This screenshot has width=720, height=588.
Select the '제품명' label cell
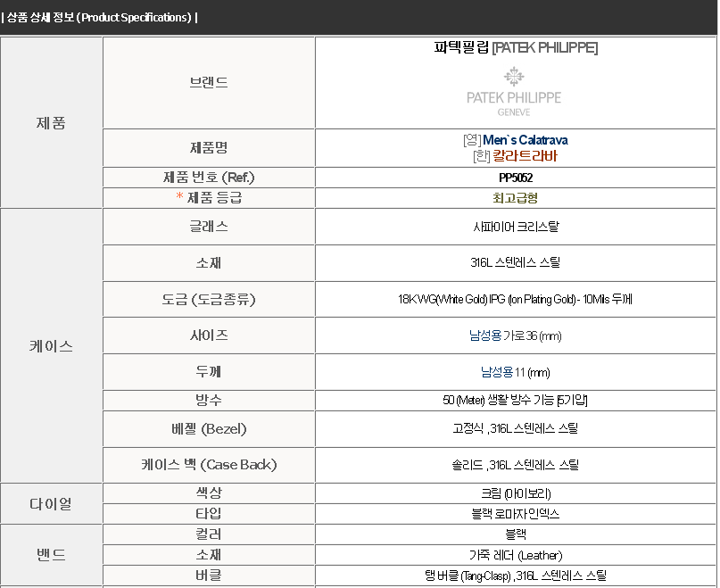[209, 148]
